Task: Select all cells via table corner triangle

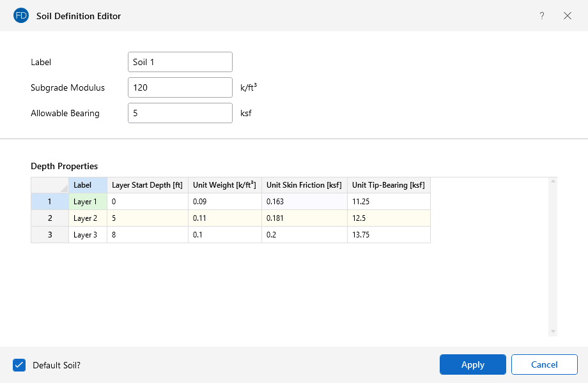Action: pyautogui.click(x=50, y=185)
